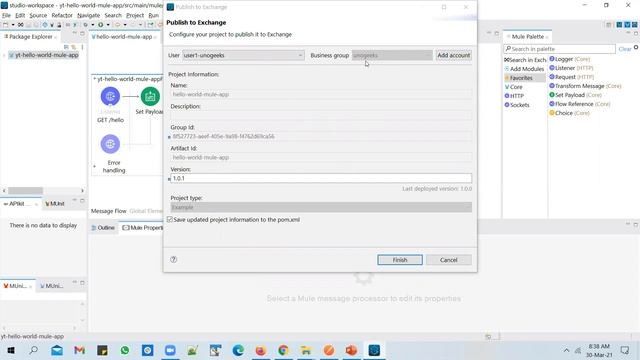Select the Package Explorer tab
640x360 pixels.
click(31, 37)
